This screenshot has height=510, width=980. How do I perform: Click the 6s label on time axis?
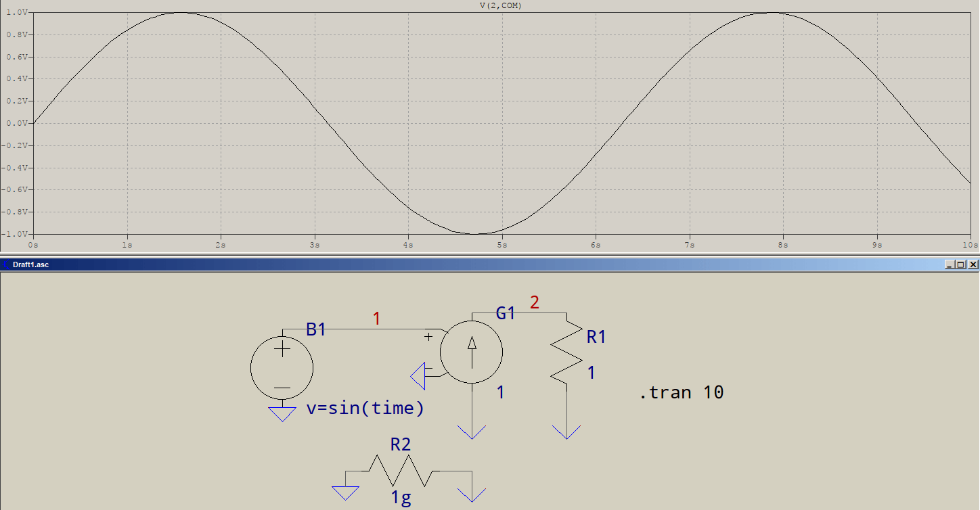tap(595, 244)
